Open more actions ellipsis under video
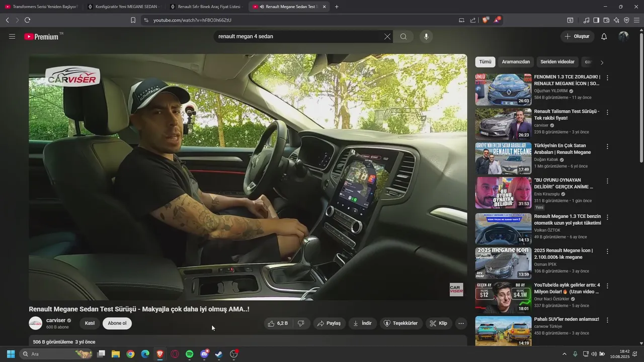 tap(461, 323)
